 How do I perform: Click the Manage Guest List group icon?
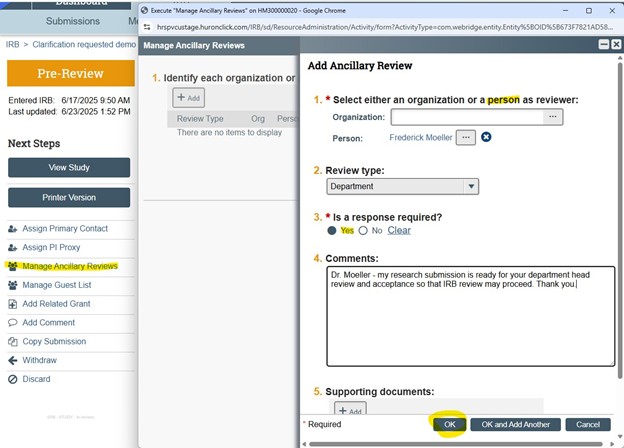pos(13,285)
